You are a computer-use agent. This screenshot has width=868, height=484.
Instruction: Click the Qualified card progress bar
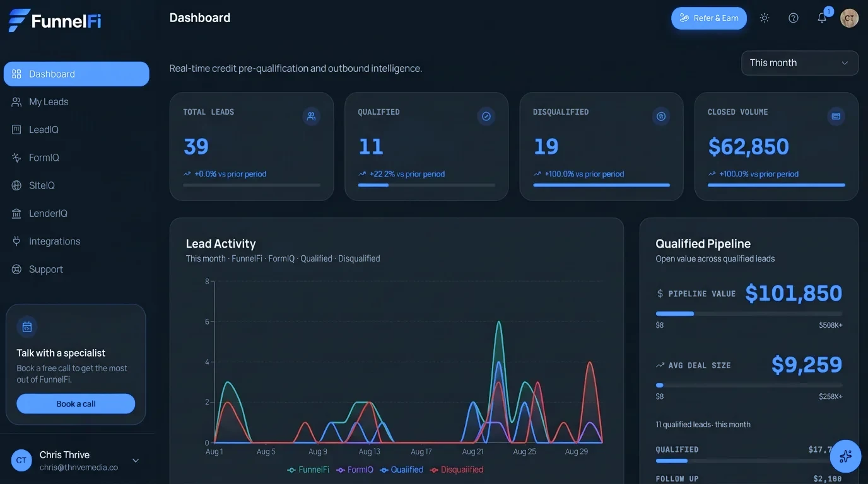click(426, 185)
